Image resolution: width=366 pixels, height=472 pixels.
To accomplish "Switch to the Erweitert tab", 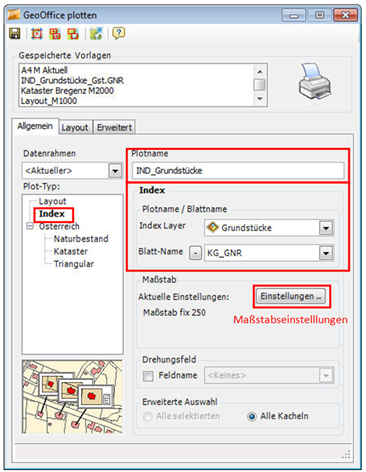I will click(114, 127).
